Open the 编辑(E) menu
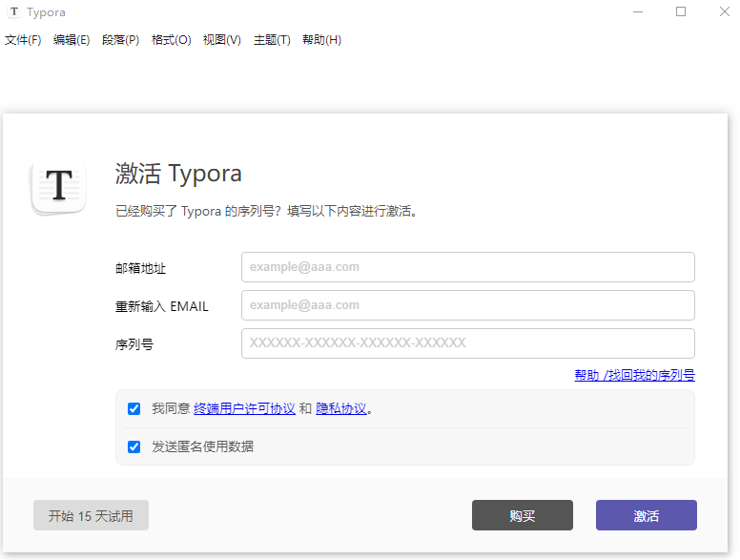Viewport: 740px width, 560px height. tap(72, 40)
